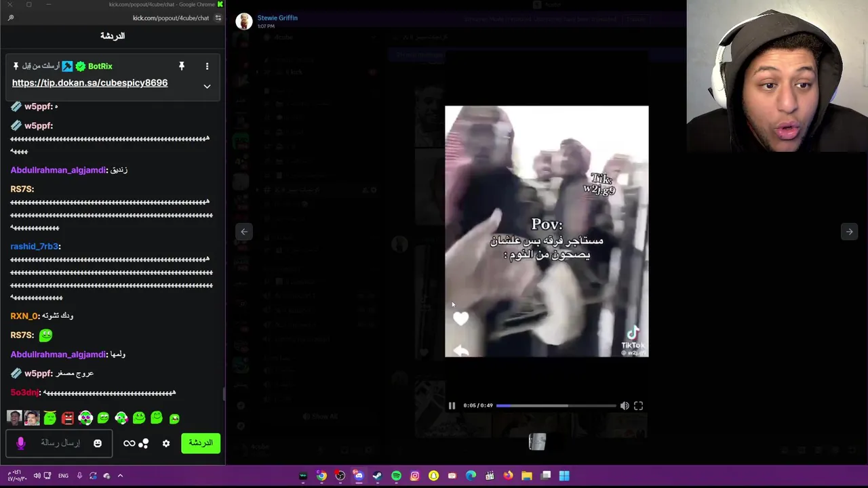Open OBS Studio from taskbar
This screenshot has width=868, height=488.
pyautogui.click(x=340, y=476)
